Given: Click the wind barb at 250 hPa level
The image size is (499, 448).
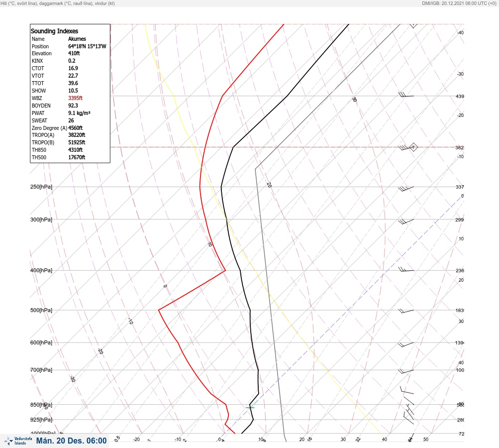Looking at the screenshot, I should [406, 189].
